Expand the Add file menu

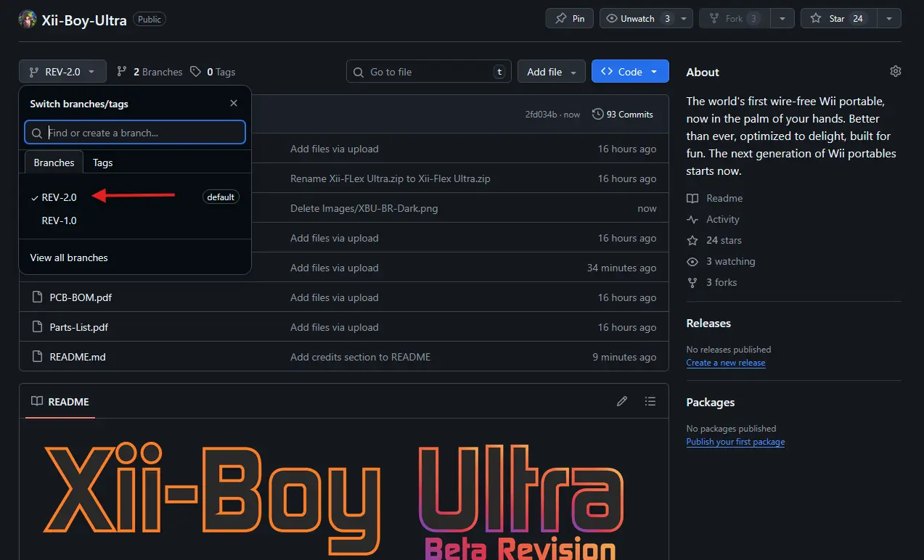[552, 72]
